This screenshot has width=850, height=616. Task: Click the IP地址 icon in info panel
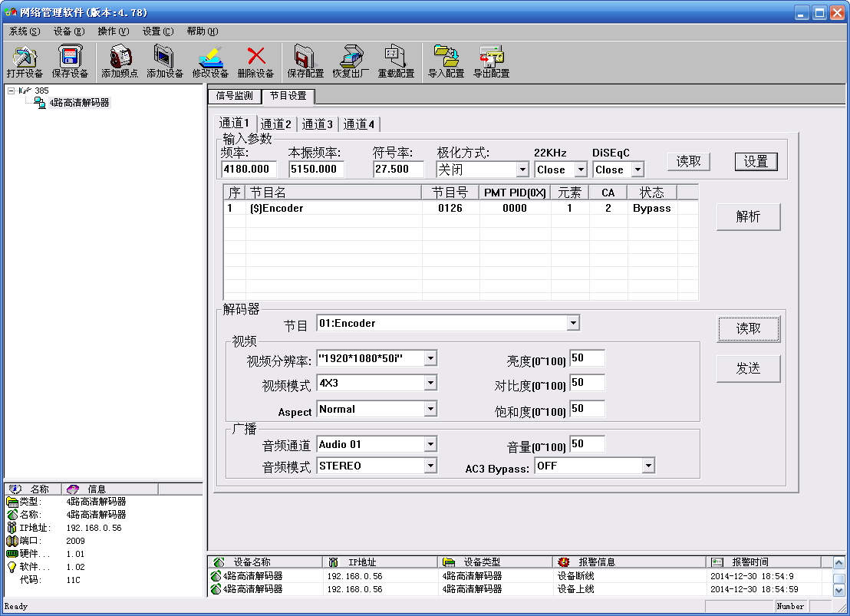coord(12,528)
